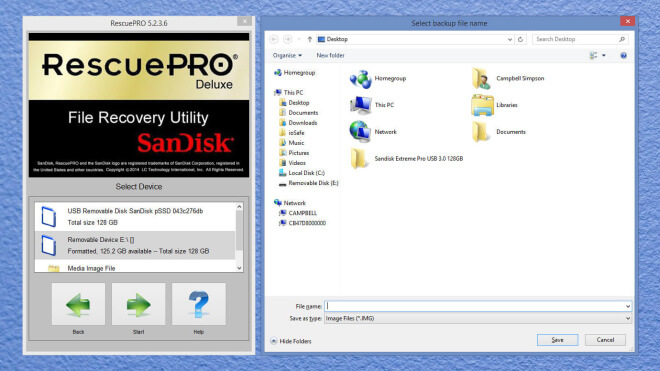Select Network in navigation tree
Screen dimensions: 660x371
(x=290, y=203)
